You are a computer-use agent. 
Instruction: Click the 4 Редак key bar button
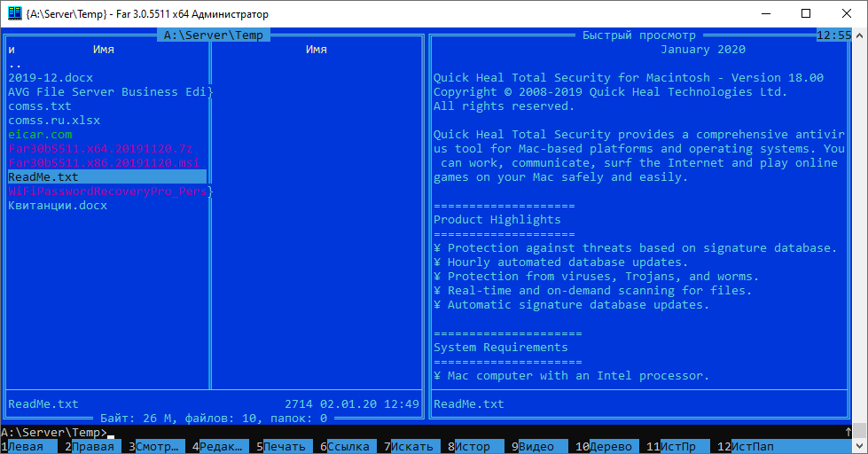[x=220, y=446]
